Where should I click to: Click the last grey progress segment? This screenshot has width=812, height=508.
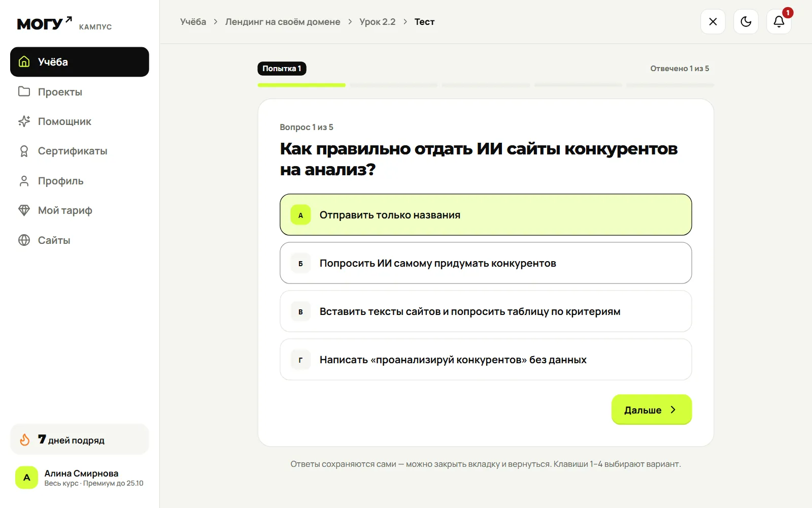click(670, 85)
